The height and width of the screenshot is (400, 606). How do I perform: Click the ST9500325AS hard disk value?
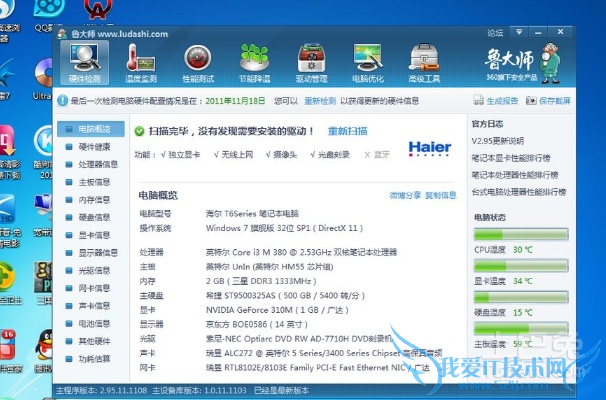click(285, 296)
